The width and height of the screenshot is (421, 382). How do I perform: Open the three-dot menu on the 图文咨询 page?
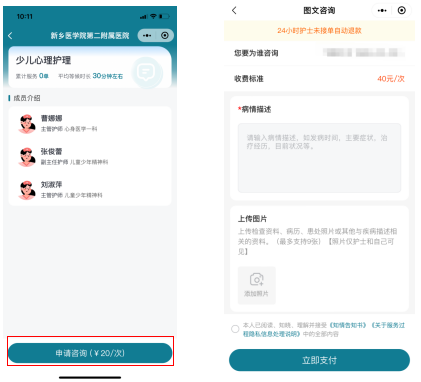pyautogui.click(x=382, y=11)
